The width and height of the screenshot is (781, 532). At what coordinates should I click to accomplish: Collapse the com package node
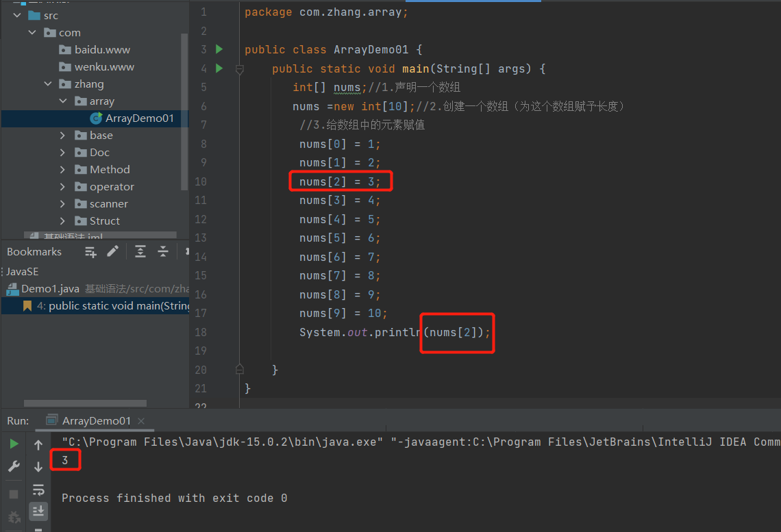point(32,32)
